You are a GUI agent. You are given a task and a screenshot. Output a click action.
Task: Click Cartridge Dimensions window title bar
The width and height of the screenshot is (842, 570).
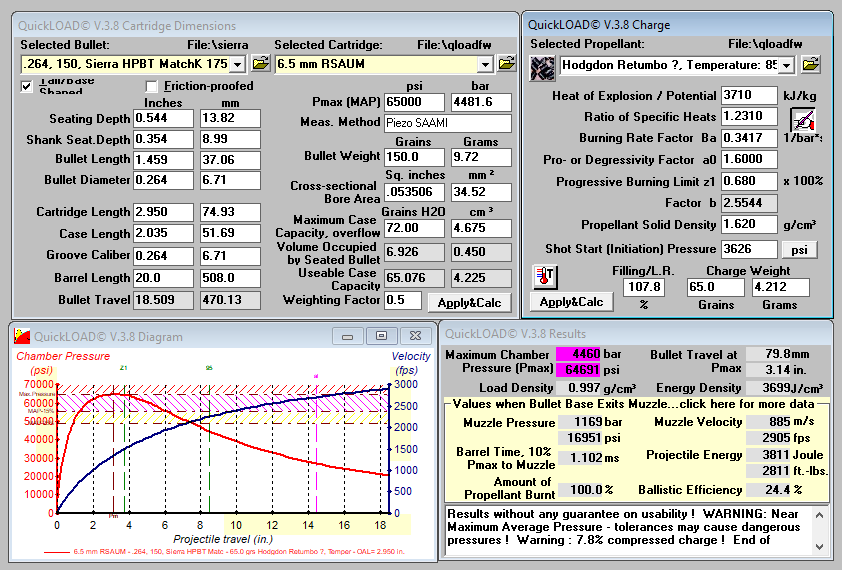coord(265,25)
